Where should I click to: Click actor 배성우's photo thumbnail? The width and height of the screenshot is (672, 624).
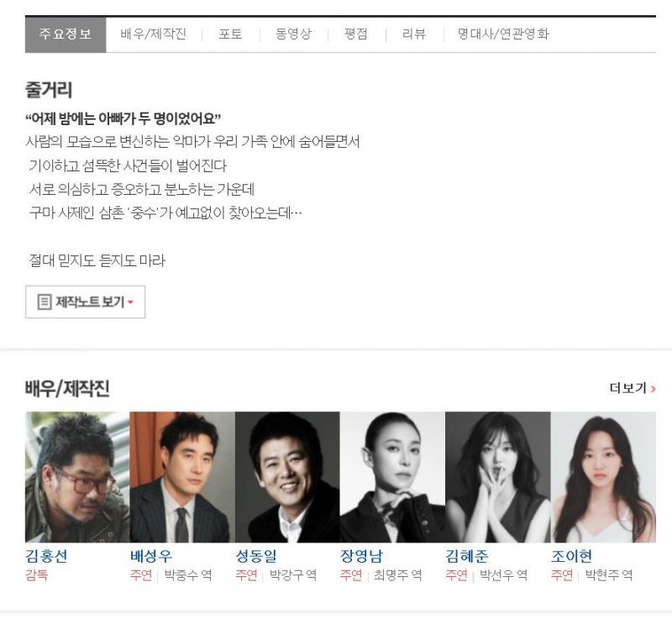pyautogui.click(x=182, y=477)
